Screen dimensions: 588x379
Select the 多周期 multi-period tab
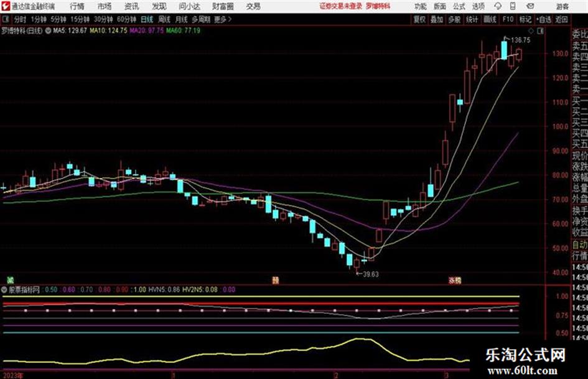201,19
